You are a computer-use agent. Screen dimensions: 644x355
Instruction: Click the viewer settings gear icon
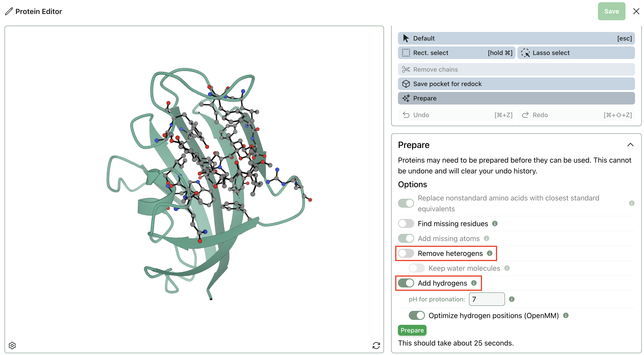tap(12, 345)
